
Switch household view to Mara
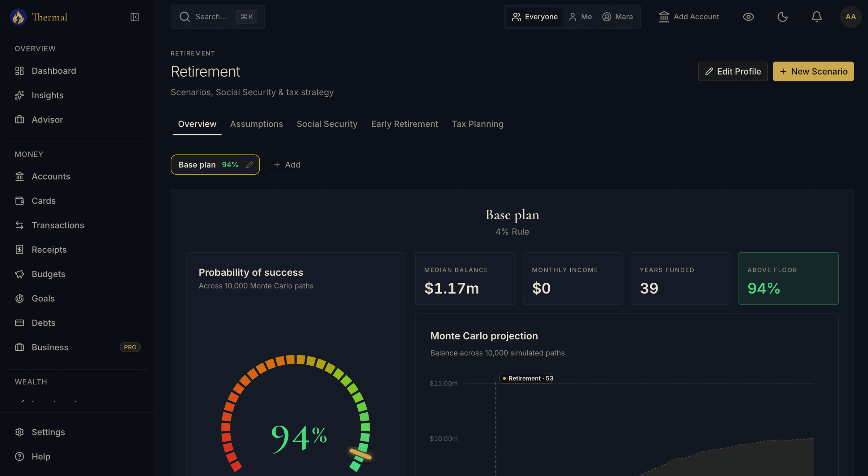(617, 17)
